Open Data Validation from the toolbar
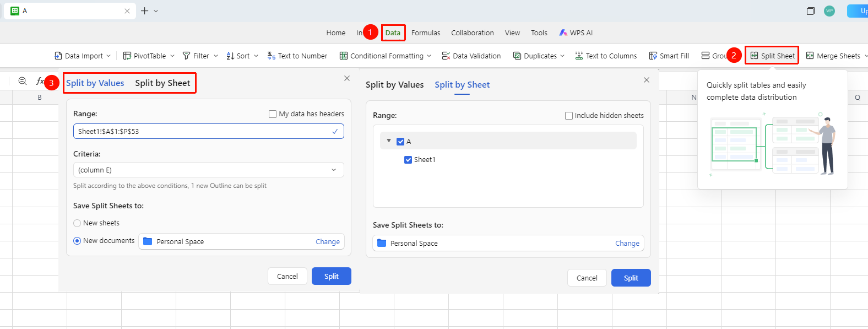Screen dimensions: 868x329 tap(471, 56)
